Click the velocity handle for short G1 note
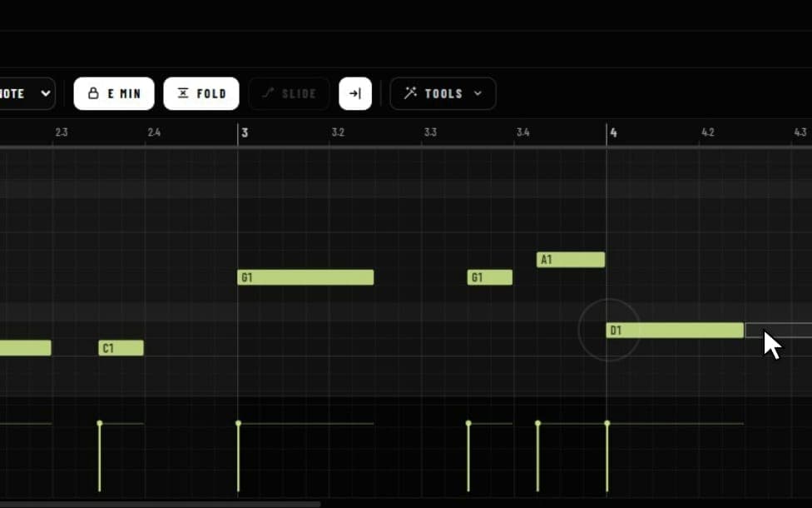The width and height of the screenshot is (812, 508). (x=468, y=424)
